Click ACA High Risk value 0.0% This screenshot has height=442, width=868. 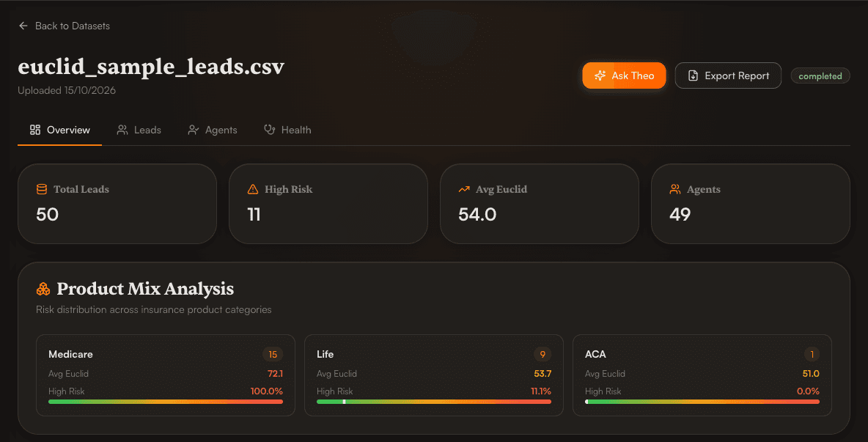(x=808, y=391)
